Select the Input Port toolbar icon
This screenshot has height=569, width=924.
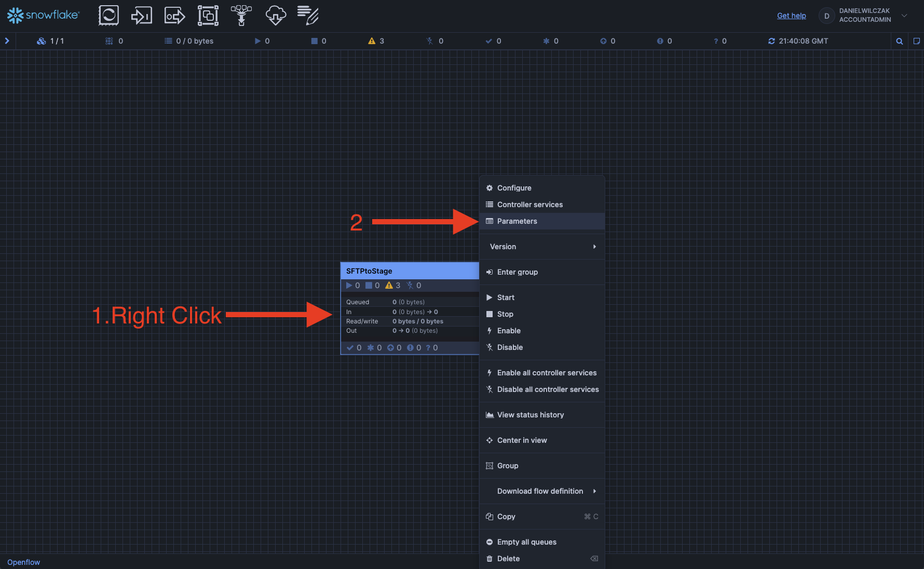[x=141, y=16]
